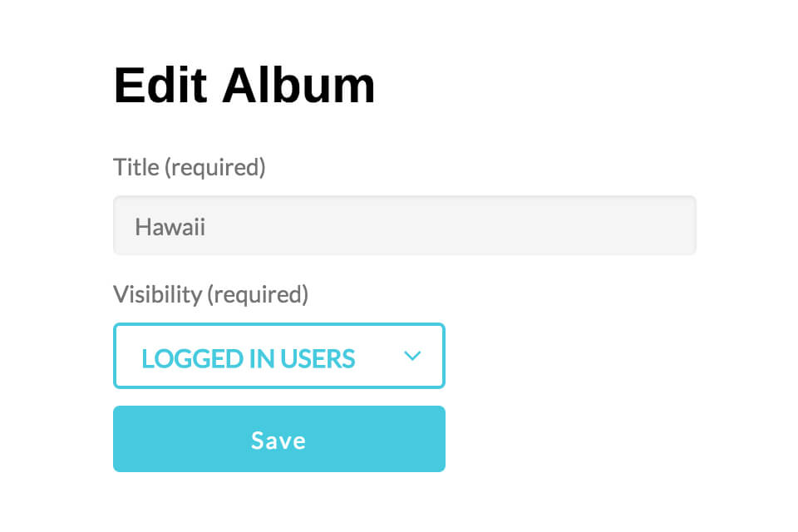The width and height of the screenshot is (798, 532).
Task: Click the word 'Album' in the heading
Action: 298,85
